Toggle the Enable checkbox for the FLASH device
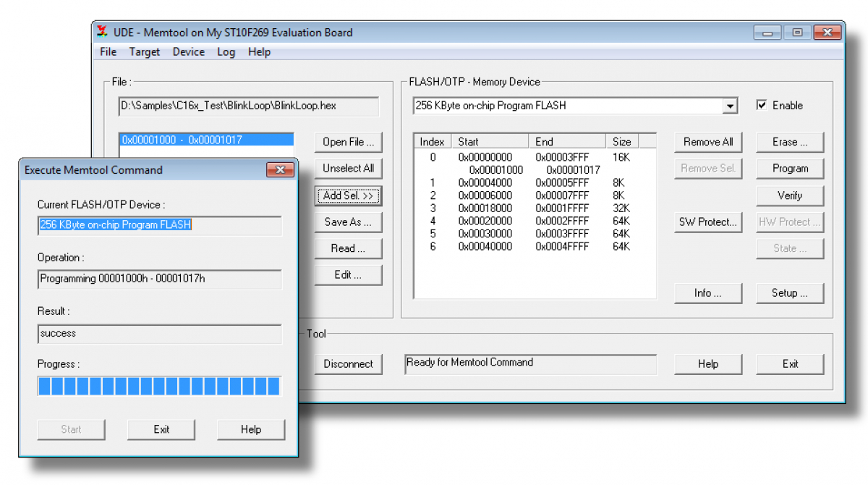 click(762, 105)
